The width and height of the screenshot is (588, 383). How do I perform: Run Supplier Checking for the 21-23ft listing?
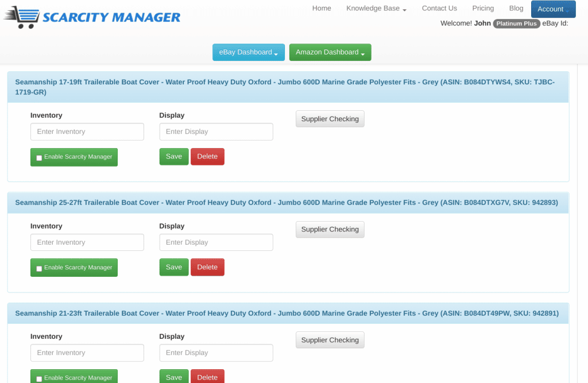coord(330,339)
